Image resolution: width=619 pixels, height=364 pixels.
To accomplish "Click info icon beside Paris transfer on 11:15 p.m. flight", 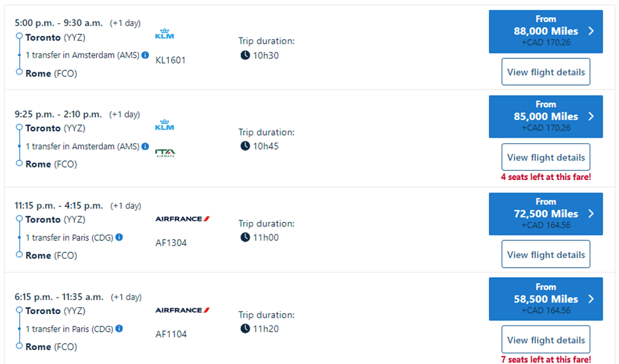I will pyautogui.click(x=119, y=238).
